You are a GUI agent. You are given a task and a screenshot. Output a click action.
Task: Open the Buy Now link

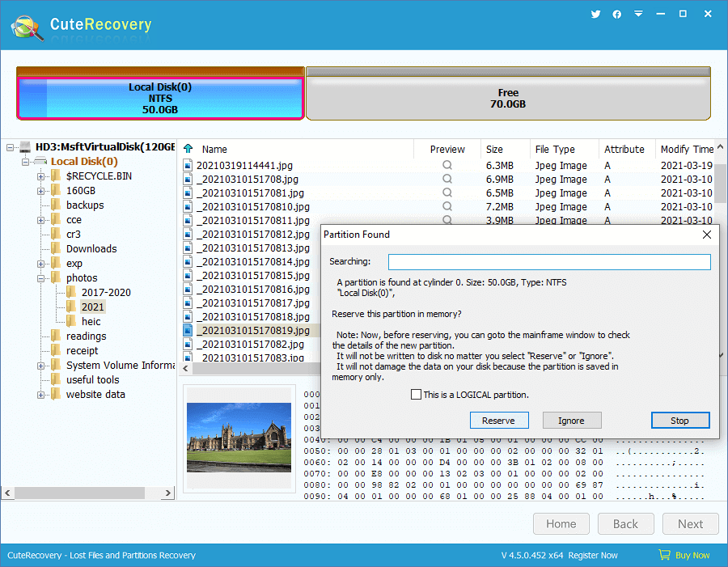[x=692, y=555]
